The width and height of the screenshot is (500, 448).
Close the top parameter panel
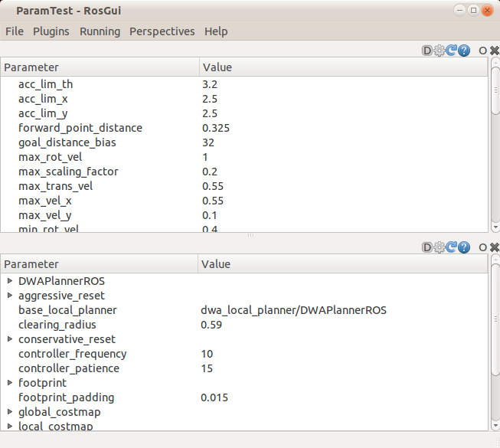pos(494,51)
